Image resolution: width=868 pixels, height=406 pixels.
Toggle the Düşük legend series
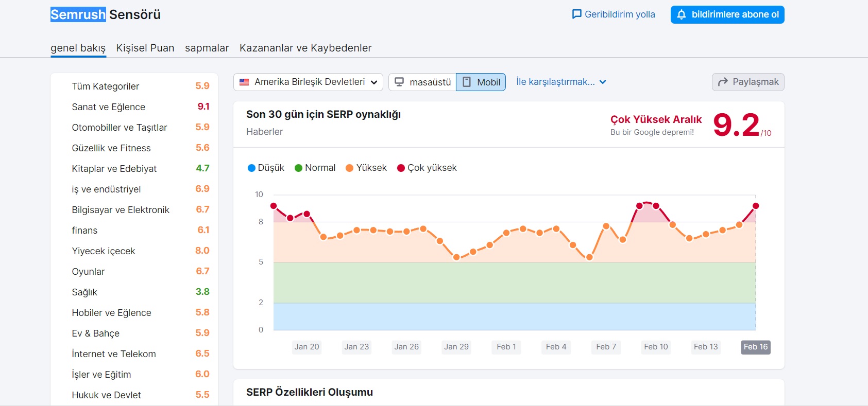266,168
